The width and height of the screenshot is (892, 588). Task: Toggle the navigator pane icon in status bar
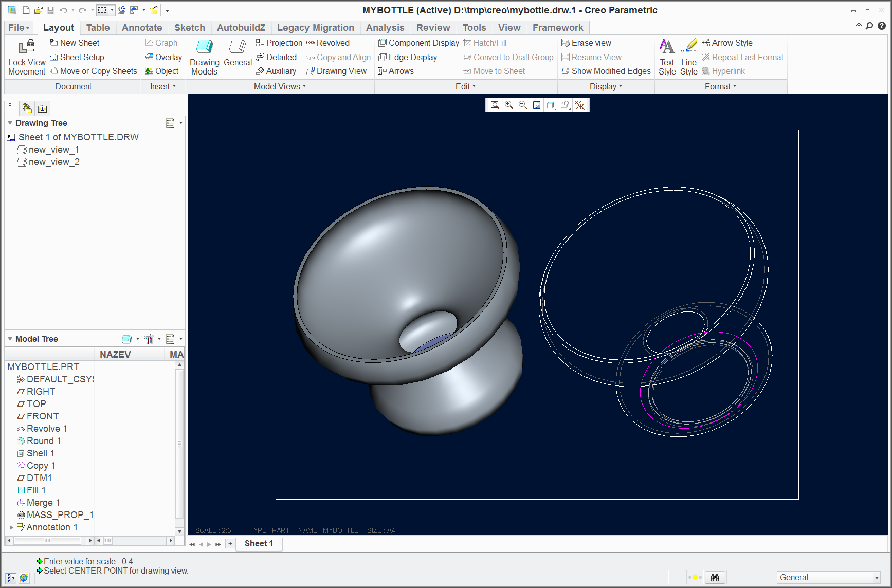11,578
